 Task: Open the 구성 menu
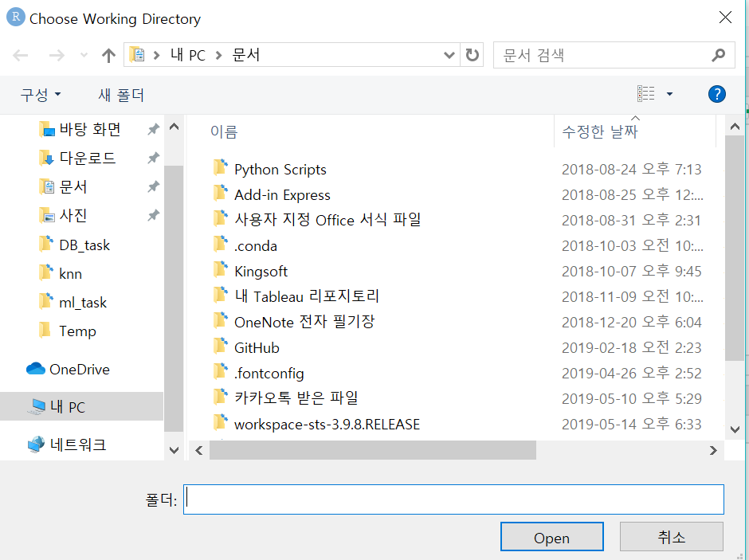click(x=40, y=94)
